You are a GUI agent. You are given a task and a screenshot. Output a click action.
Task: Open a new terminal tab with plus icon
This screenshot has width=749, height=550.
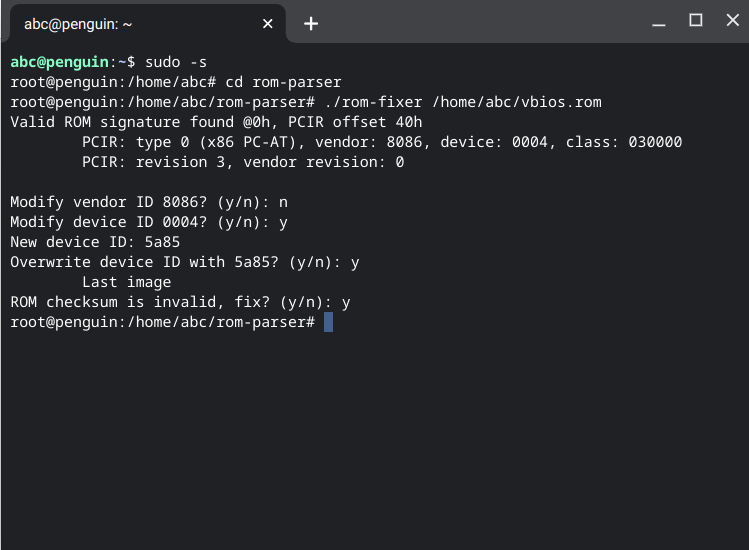[x=310, y=23]
